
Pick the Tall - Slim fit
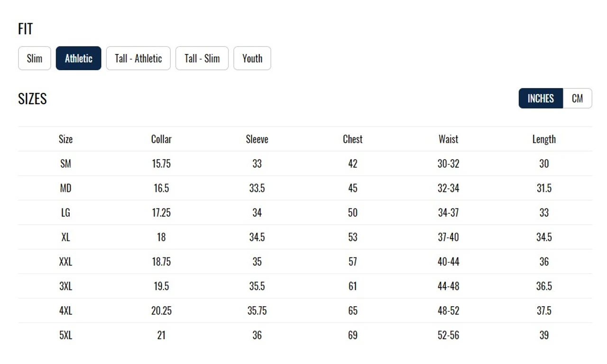[x=202, y=58]
